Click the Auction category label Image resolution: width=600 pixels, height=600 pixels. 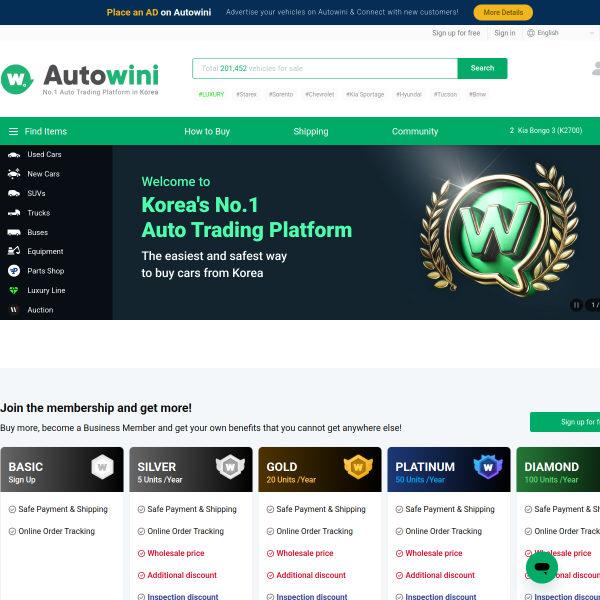40,310
